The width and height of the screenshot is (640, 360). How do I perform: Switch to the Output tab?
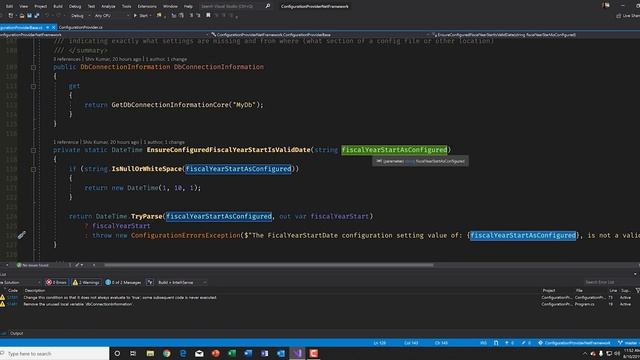[x=16, y=333]
